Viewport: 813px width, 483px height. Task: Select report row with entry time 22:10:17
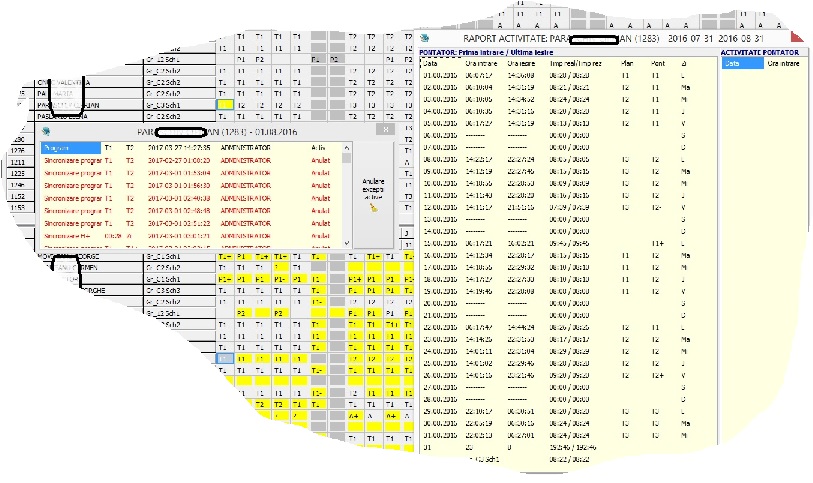point(568,411)
